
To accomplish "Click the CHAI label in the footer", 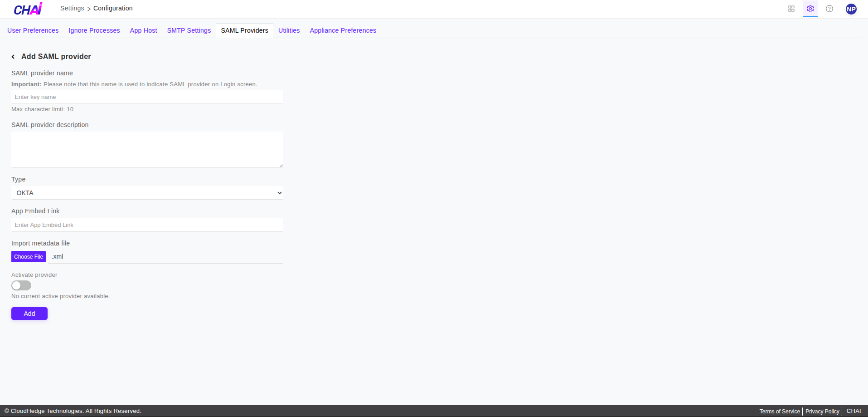I will [x=854, y=411].
